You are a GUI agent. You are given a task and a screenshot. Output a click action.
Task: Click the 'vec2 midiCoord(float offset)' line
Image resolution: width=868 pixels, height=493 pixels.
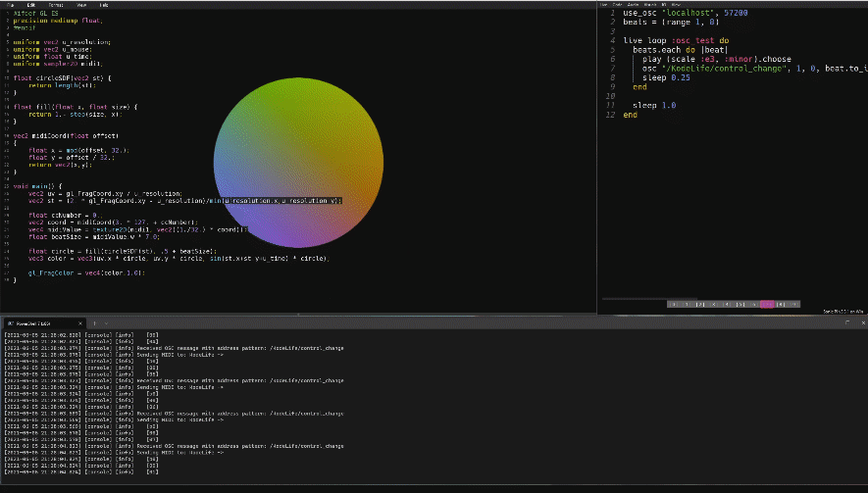[x=66, y=135]
